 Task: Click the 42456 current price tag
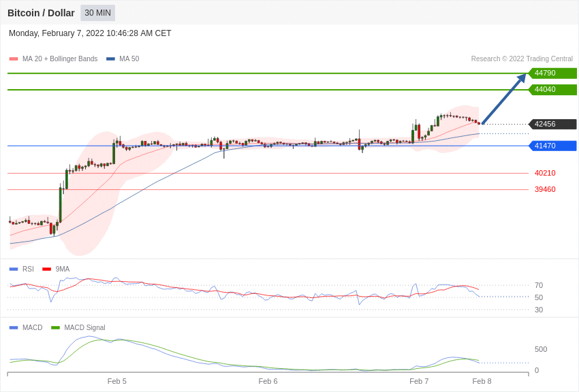(552, 124)
